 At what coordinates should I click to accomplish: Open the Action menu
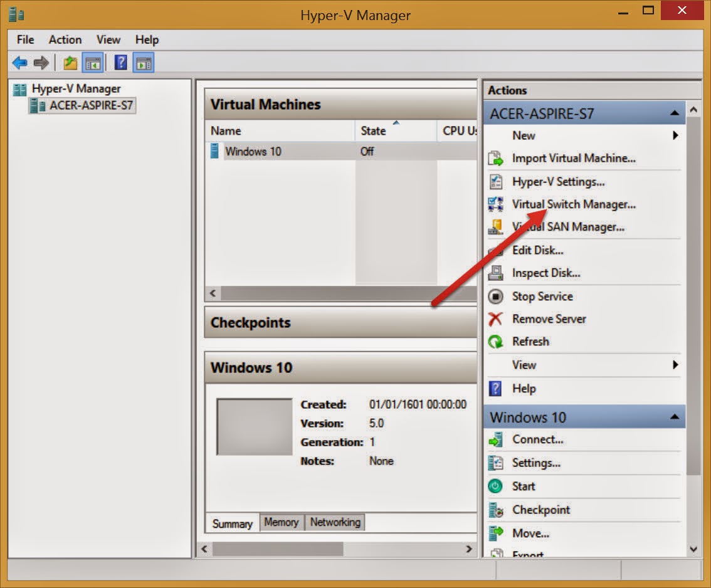tap(65, 39)
